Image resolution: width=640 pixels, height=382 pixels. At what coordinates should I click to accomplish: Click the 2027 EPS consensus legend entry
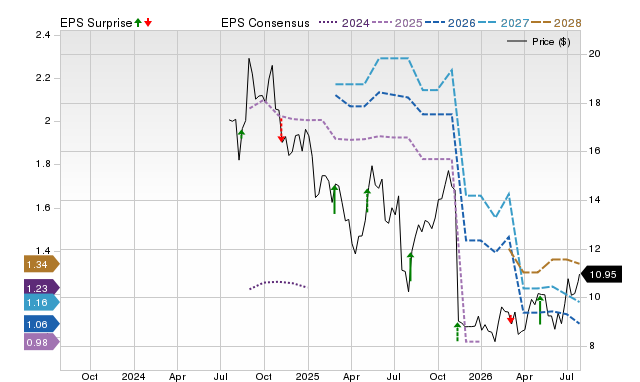click(x=503, y=23)
